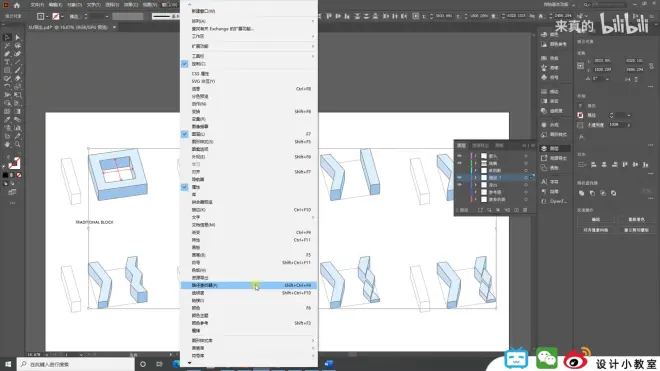Open the Symbol Libraries submenu at menu bottom
Screen dimensions: 660x371
248,356
